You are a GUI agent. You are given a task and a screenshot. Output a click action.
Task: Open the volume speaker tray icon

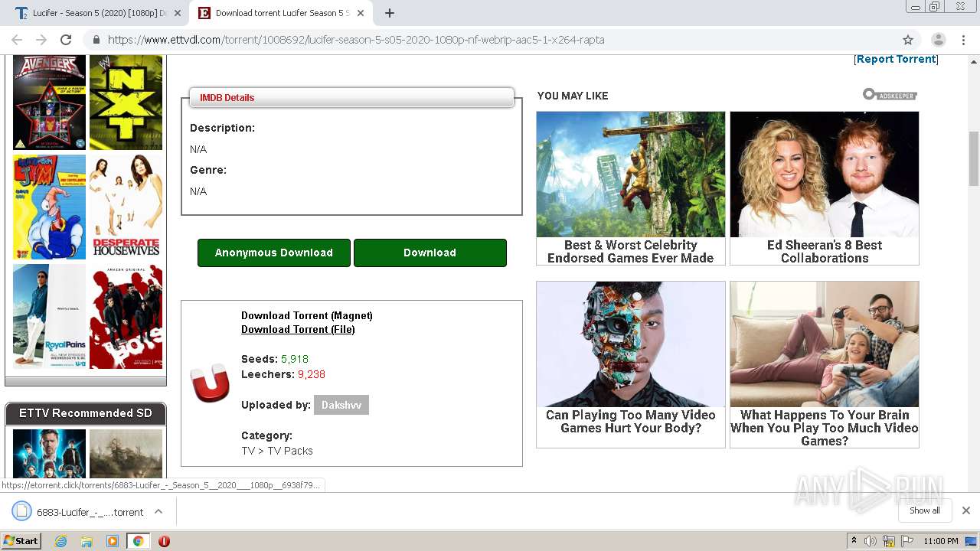871,541
